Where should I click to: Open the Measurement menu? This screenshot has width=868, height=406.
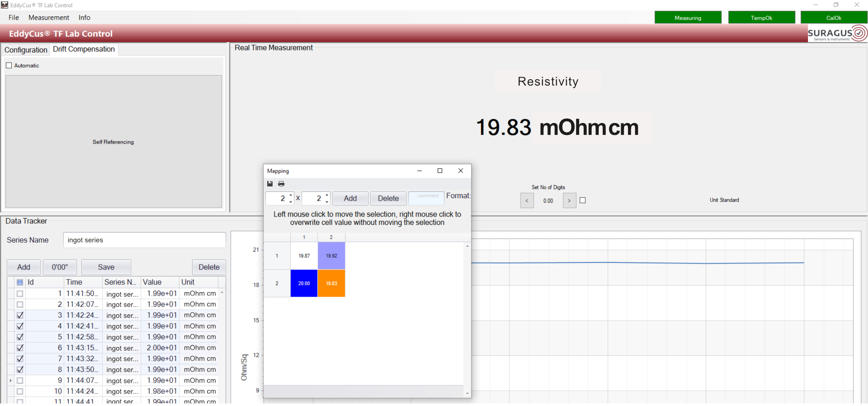49,18
